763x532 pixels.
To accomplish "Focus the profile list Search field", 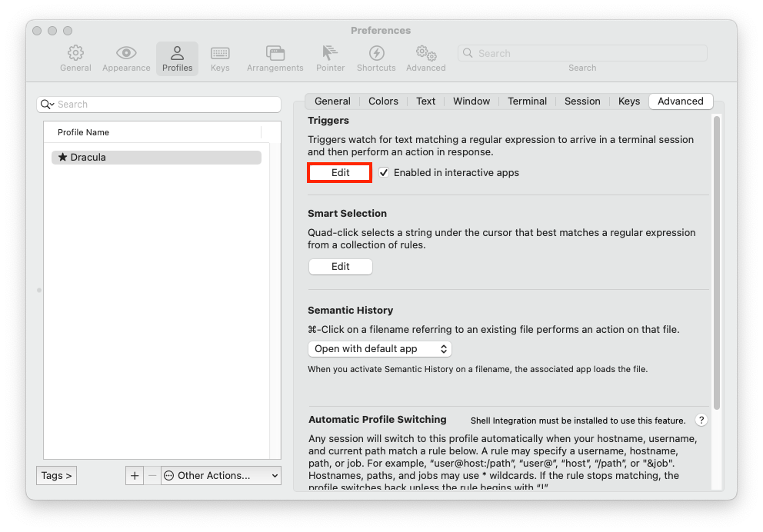I will pos(158,104).
